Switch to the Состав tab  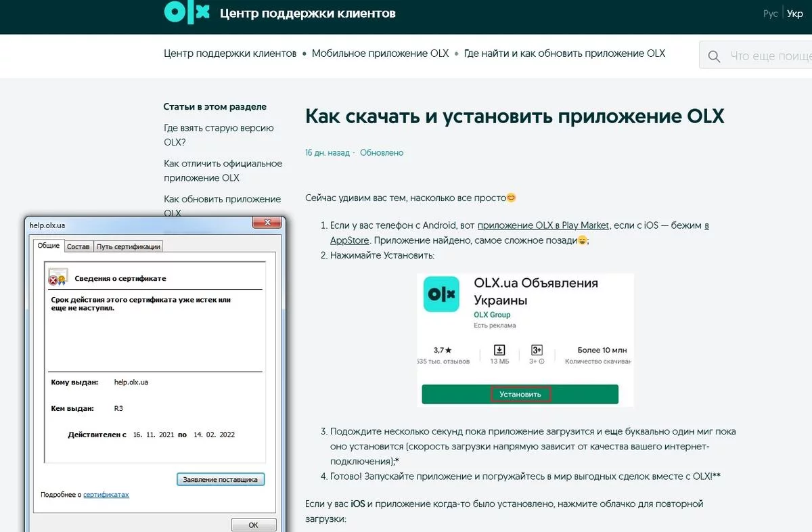[x=78, y=246]
